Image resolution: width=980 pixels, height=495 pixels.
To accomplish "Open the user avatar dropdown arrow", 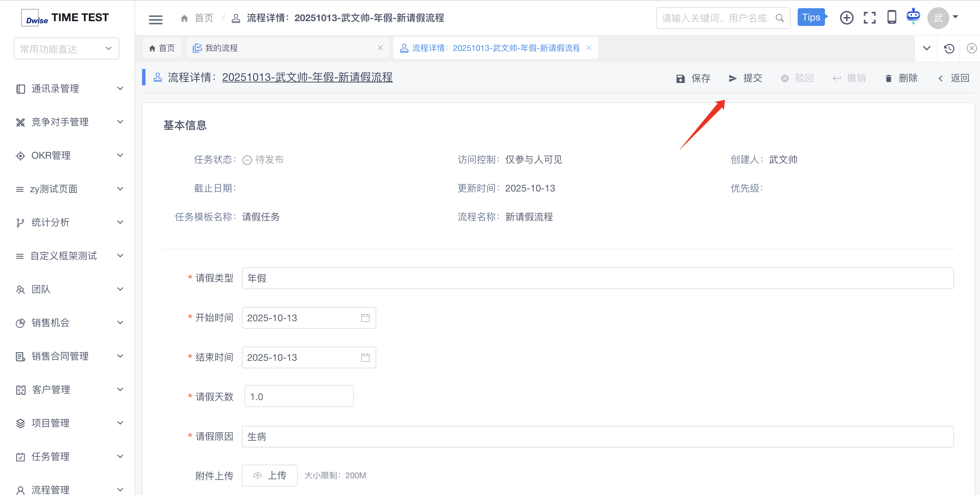I will (x=955, y=17).
